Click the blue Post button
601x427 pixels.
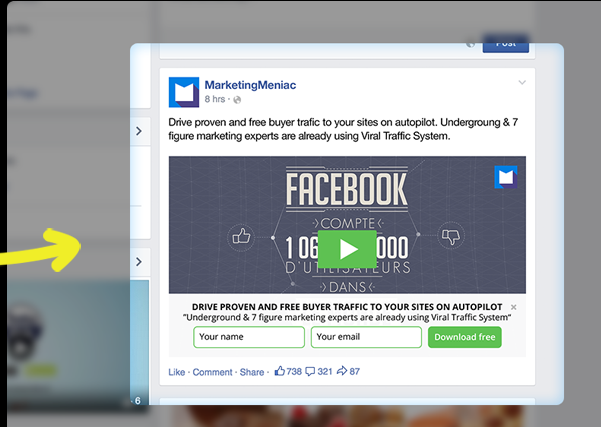(x=506, y=45)
